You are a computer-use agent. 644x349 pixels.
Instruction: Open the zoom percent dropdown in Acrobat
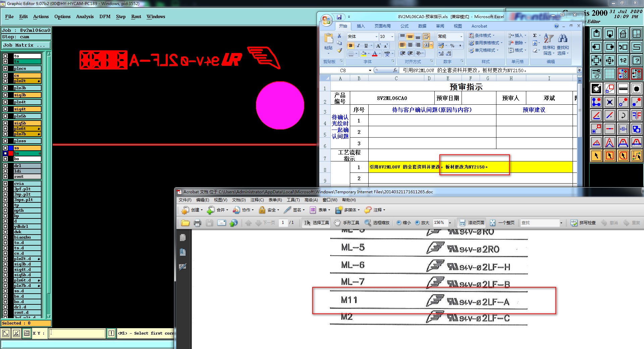(x=450, y=223)
